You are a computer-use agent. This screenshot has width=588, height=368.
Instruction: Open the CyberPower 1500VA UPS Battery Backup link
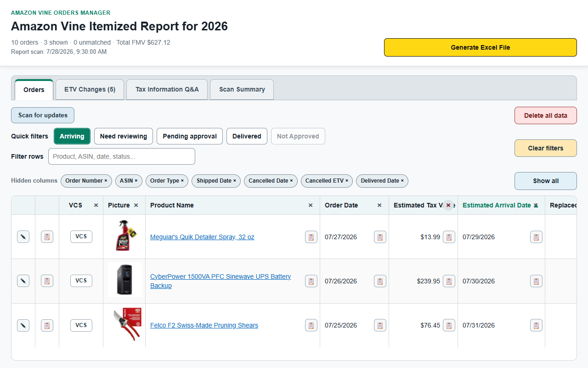(220, 281)
